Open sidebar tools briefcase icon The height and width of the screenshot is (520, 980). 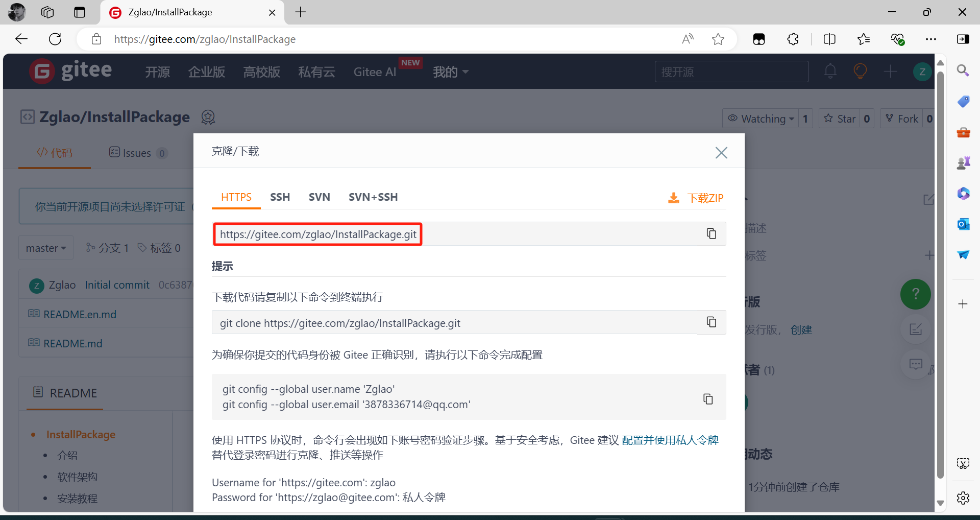pos(963,132)
